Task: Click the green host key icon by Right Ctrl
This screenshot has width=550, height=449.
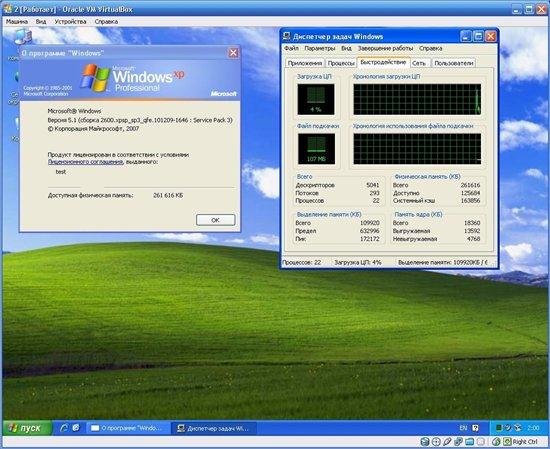Action: coord(507,442)
